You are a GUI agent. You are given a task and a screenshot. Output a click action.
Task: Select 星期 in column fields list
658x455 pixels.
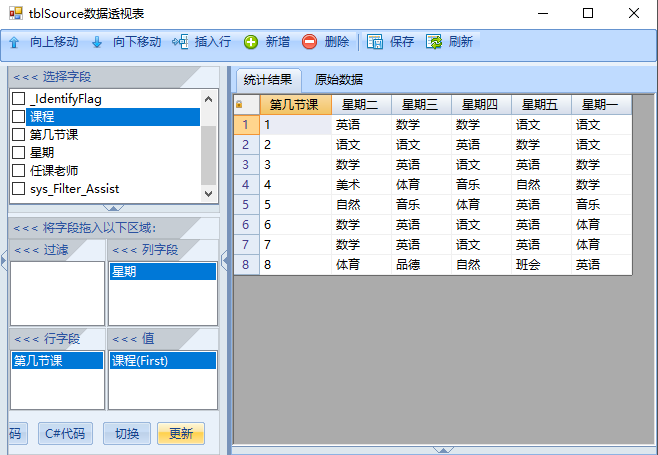tap(163, 272)
